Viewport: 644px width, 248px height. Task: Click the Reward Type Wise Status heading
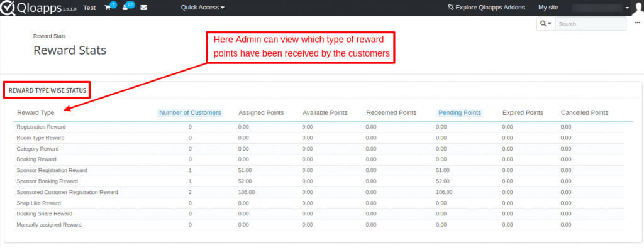(47, 91)
